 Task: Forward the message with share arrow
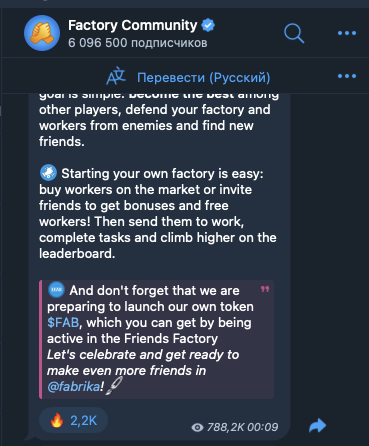tap(317, 425)
